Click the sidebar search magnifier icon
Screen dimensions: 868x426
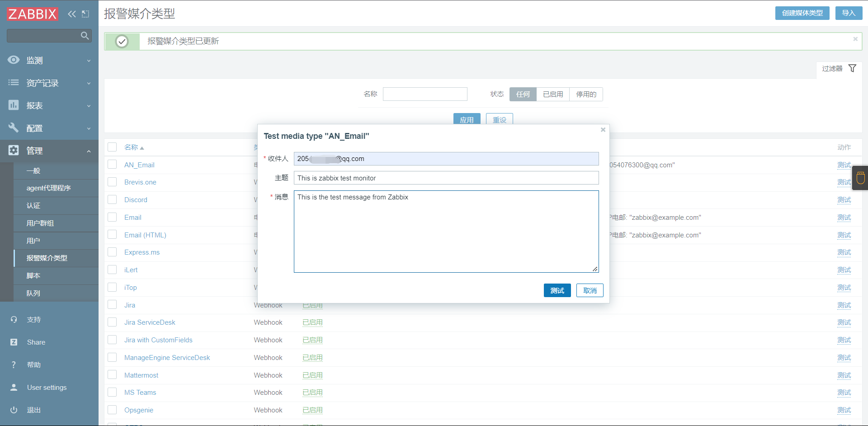click(x=85, y=36)
